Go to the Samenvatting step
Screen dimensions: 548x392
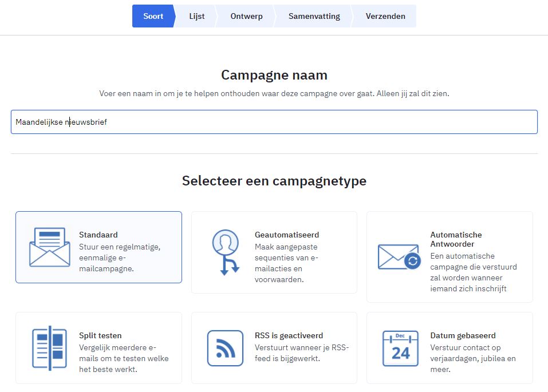coord(314,16)
